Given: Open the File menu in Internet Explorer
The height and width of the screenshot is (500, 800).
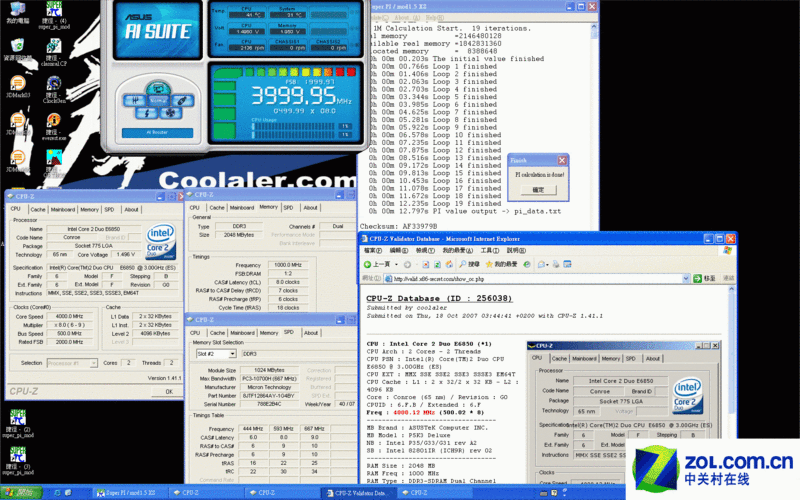Looking at the screenshot, I should 371,251.
